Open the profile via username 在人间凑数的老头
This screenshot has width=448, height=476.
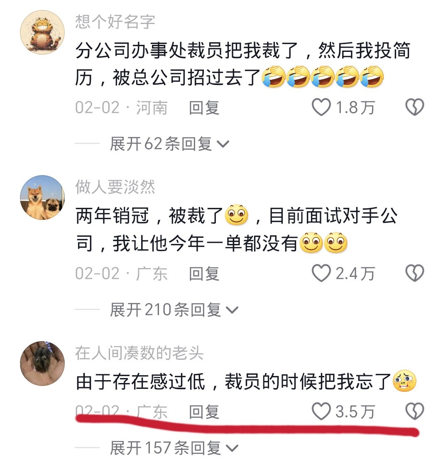click(140, 353)
